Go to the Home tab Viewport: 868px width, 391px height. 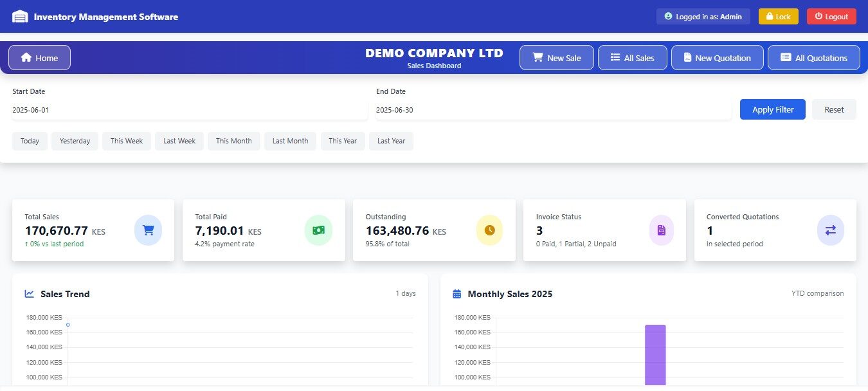click(39, 57)
